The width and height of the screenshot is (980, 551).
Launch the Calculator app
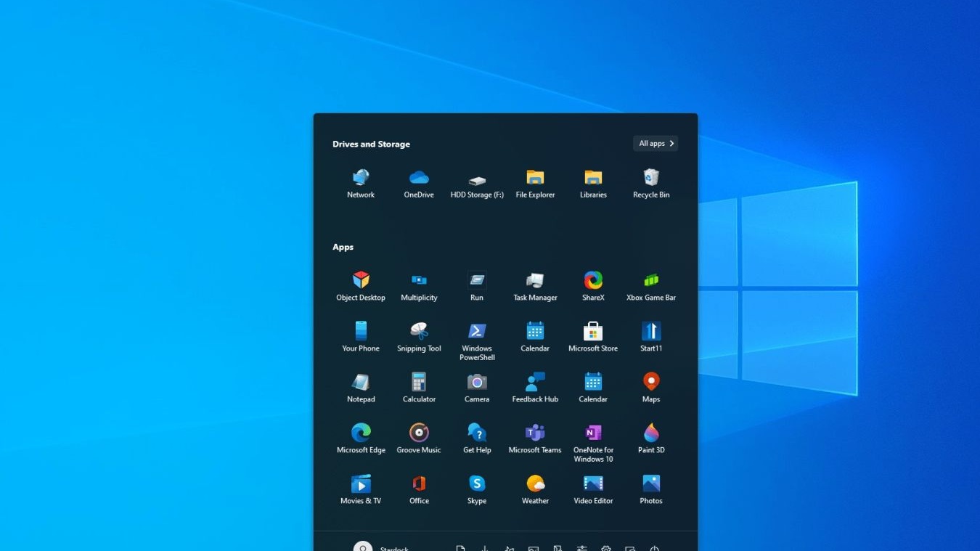(419, 388)
